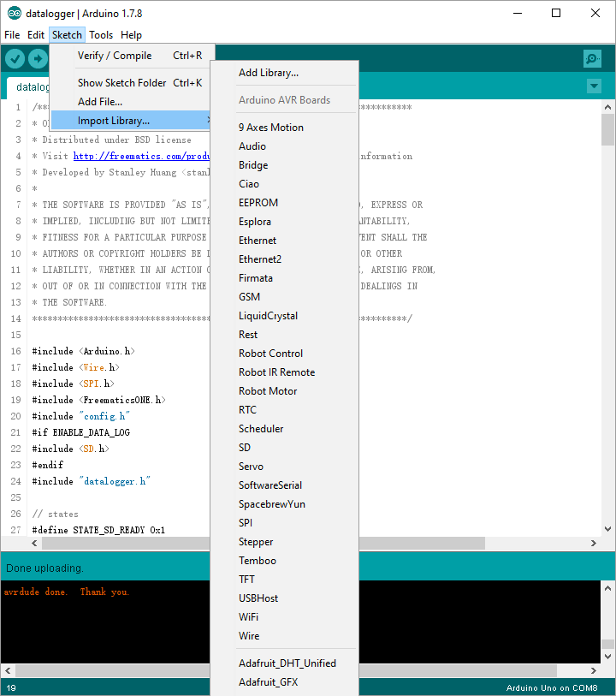Select Add File... menu entry
This screenshot has height=696, width=616.
[x=130, y=102]
